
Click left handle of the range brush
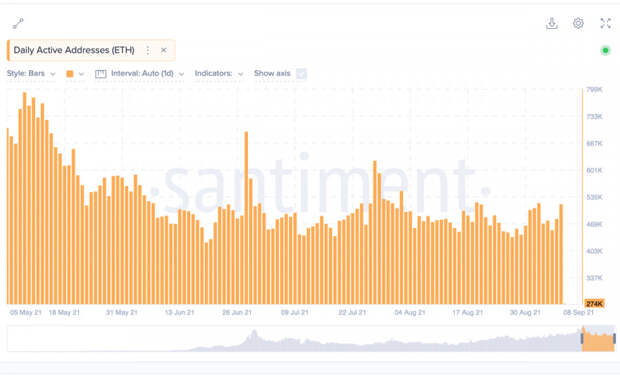(x=582, y=338)
